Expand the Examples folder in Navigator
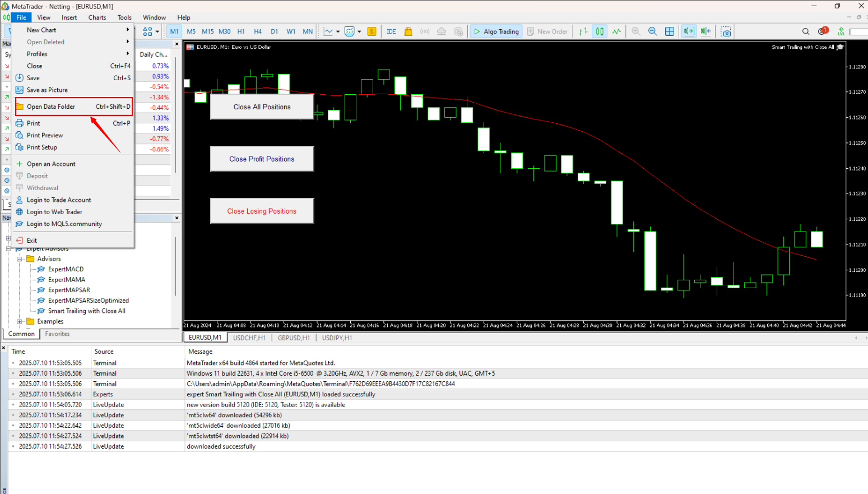 click(x=20, y=322)
